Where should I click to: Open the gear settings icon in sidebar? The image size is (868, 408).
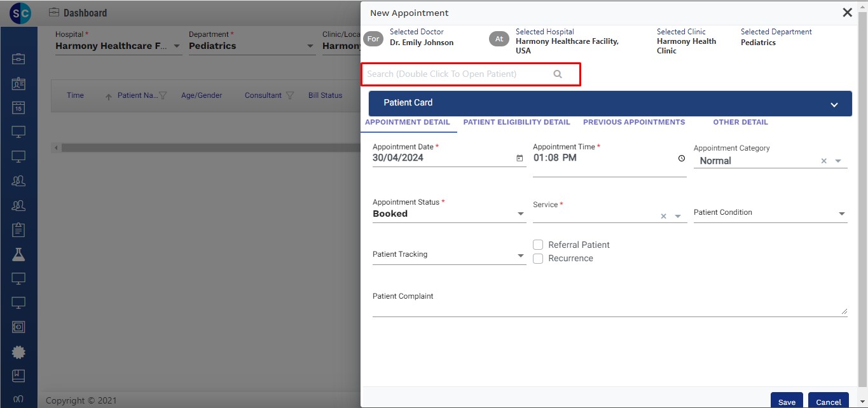click(x=18, y=351)
